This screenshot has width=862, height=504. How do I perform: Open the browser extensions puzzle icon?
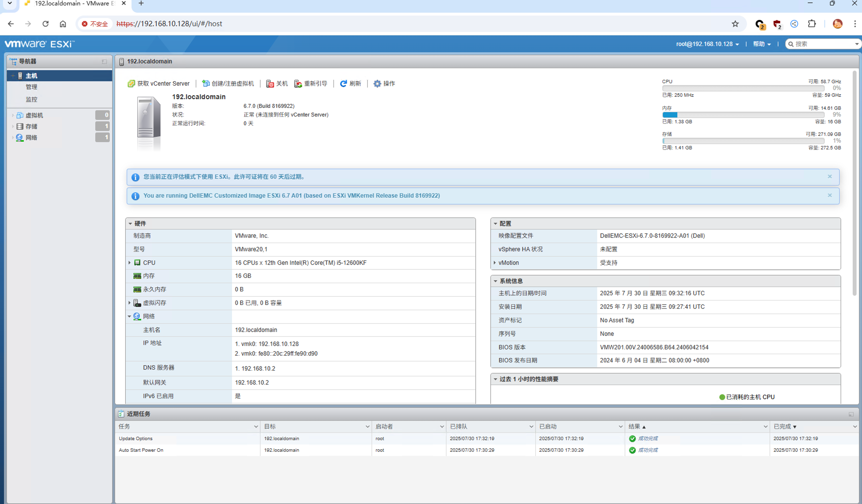[x=812, y=24]
